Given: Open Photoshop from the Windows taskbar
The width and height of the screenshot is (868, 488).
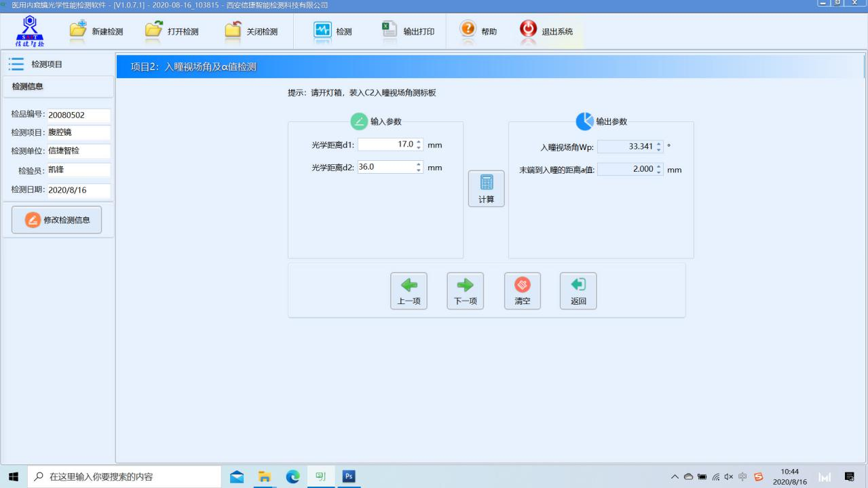Looking at the screenshot, I should (349, 476).
